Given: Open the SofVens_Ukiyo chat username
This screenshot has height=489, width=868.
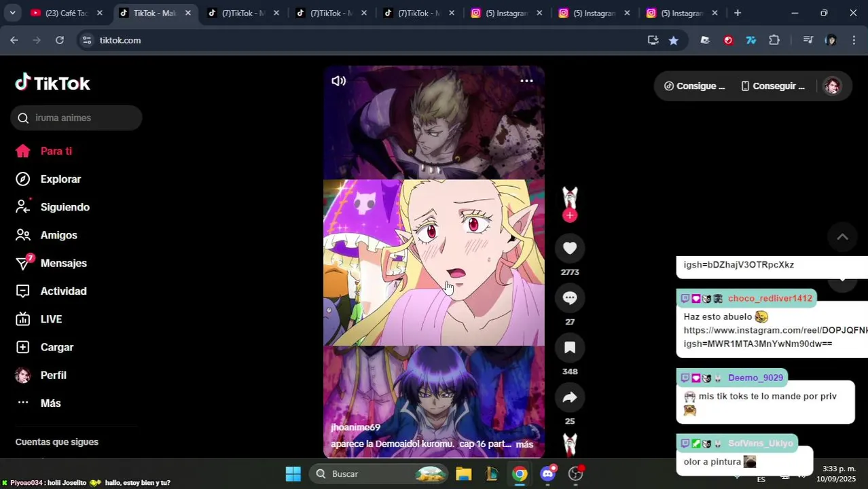Looking at the screenshot, I should click(760, 443).
